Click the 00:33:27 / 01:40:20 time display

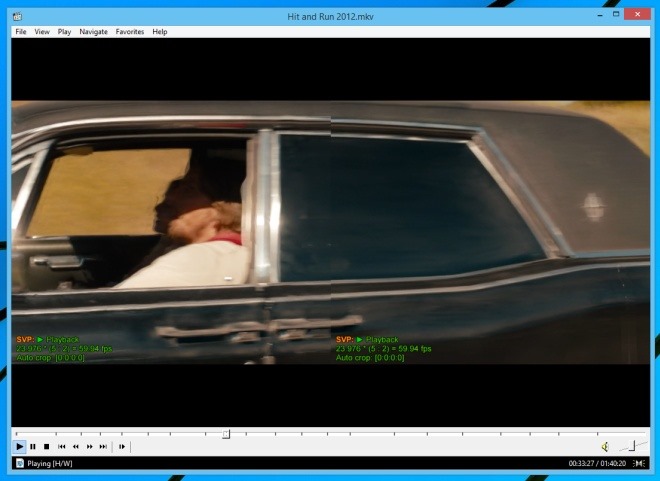click(597, 463)
